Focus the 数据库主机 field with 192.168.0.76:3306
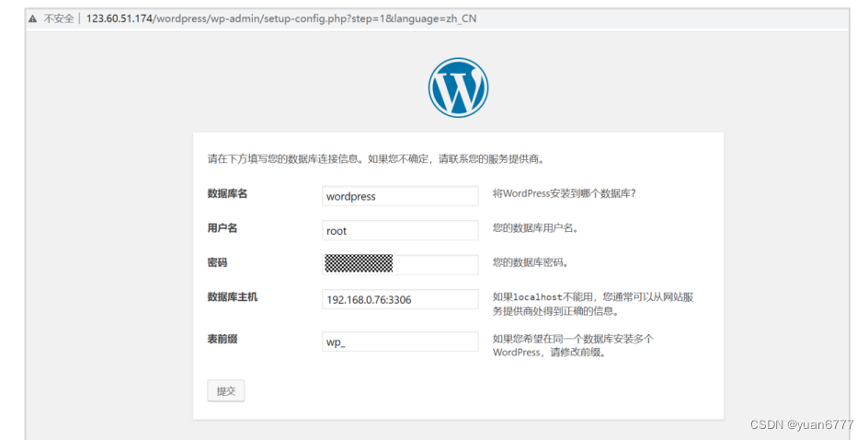Image resolution: width=868 pixels, height=440 pixels. [x=400, y=299]
